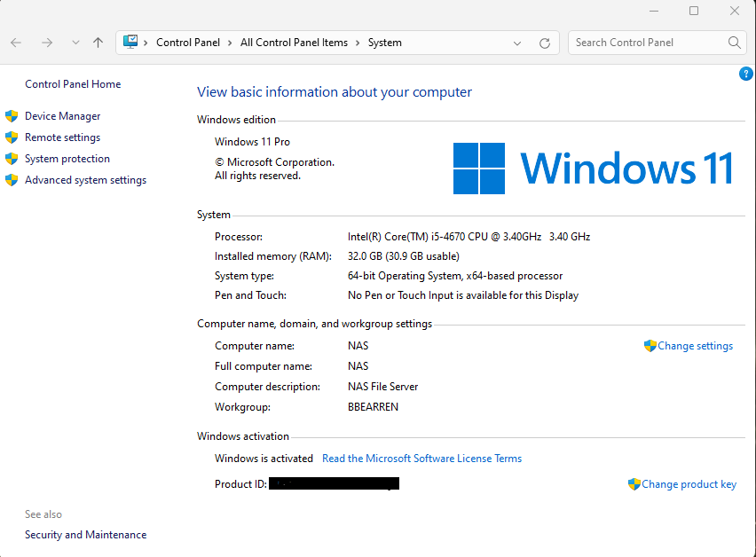Viewport: 756px width, 557px height.
Task: Select the 'Windows is activated' status text
Action: (264, 459)
